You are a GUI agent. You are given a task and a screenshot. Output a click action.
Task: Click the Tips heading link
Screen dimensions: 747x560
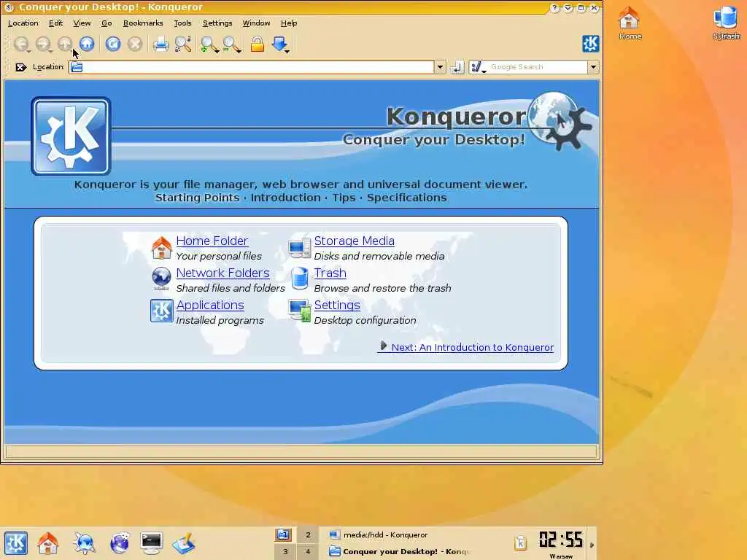[344, 198]
